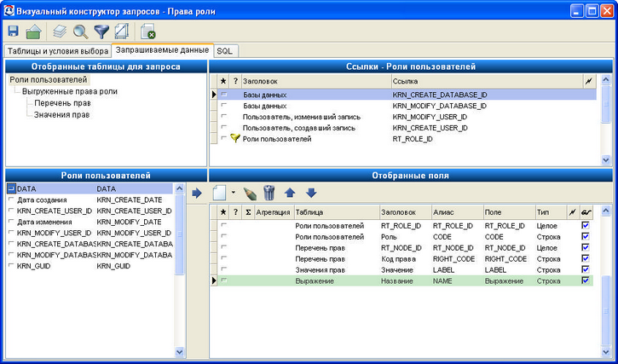The height and width of the screenshot is (364, 618).
Task: Select Перечень прав tree node
Action: pos(62,103)
